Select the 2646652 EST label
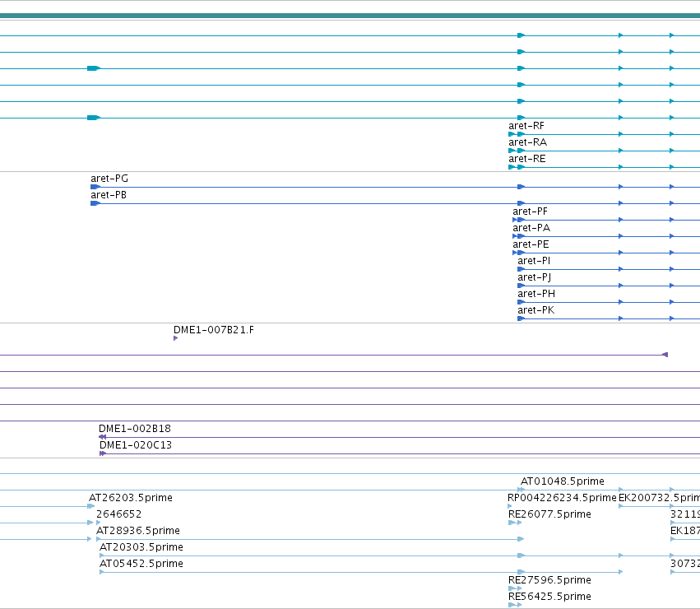The width and height of the screenshot is (700, 609). [119, 514]
